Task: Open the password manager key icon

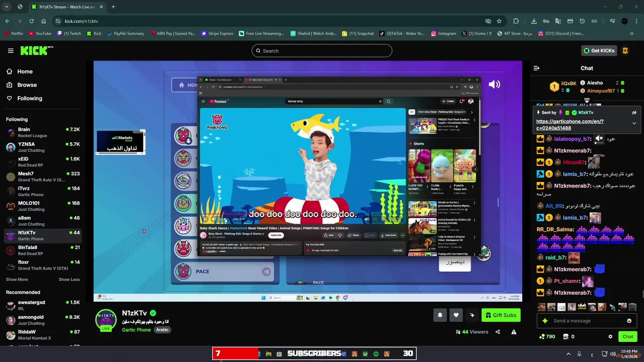Action: 546,21
